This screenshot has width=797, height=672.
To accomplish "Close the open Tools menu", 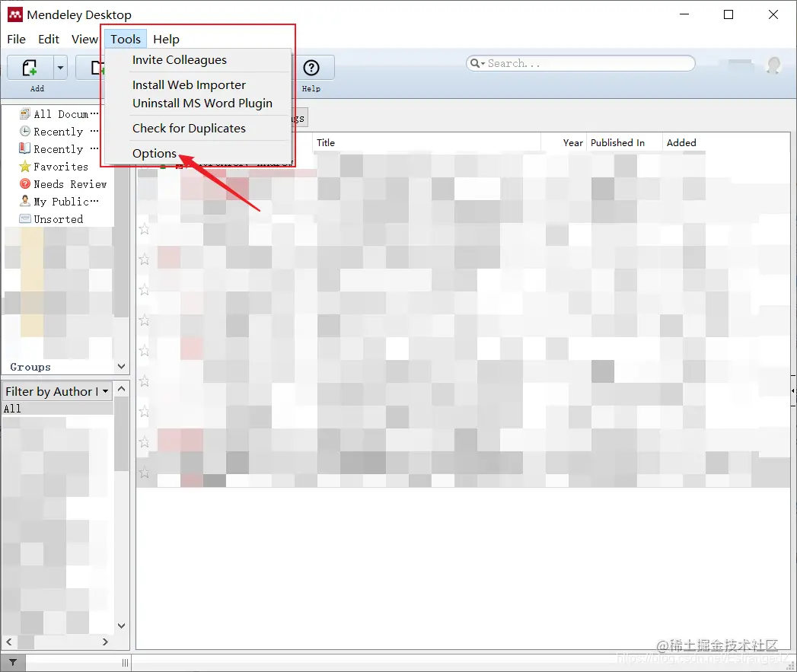I will (126, 39).
